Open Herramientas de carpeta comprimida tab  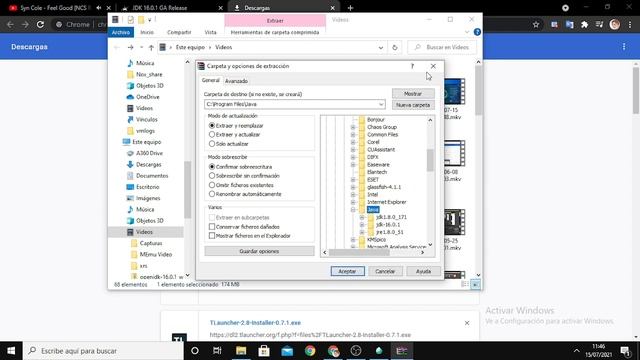click(x=275, y=32)
